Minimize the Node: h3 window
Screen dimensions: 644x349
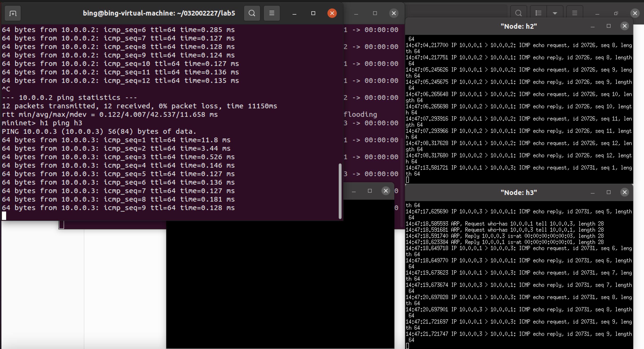[592, 192]
